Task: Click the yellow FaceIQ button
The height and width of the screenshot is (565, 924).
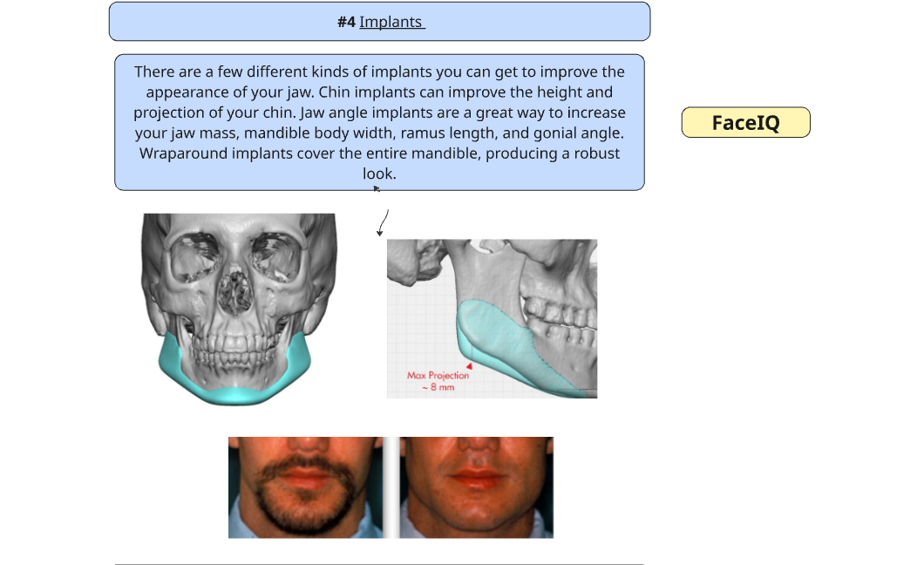Action: click(745, 123)
